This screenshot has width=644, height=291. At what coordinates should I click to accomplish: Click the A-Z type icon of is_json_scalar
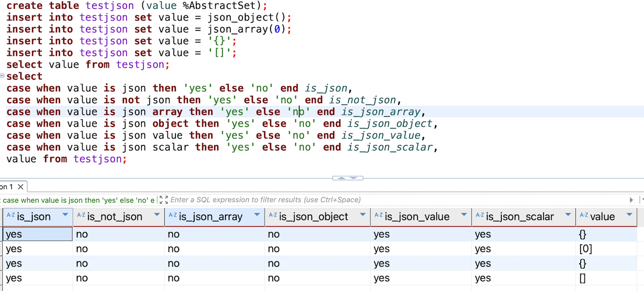[x=480, y=215]
